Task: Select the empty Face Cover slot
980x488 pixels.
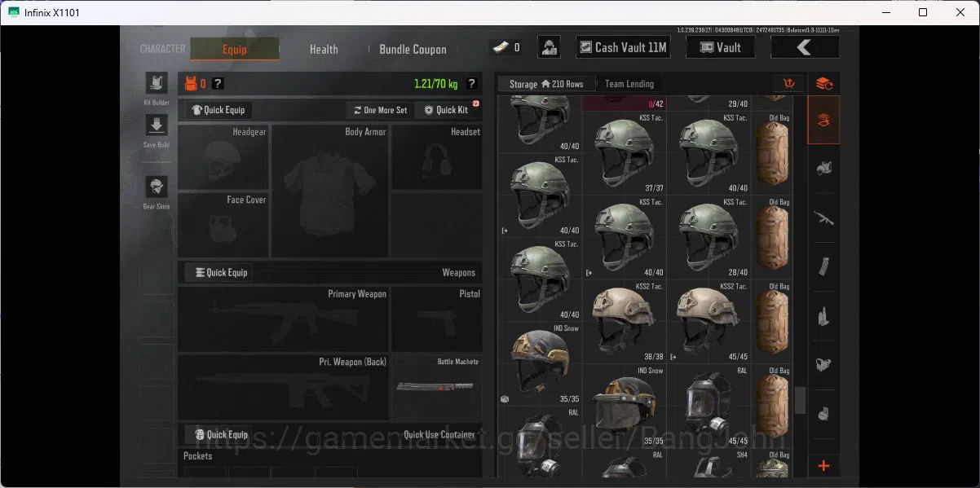Action: [223, 225]
